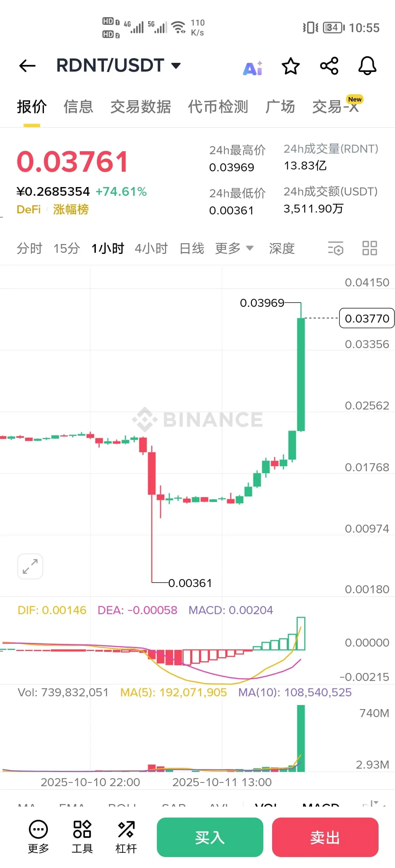395x868 pixels.
Task: Switch to the 交易数据 tab
Action: point(141,107)
